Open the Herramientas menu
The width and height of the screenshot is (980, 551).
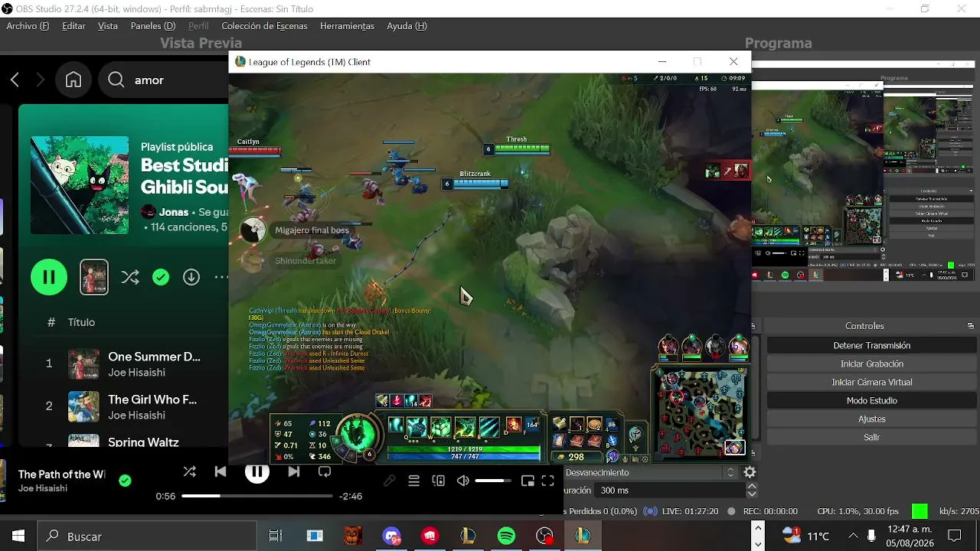347,26
